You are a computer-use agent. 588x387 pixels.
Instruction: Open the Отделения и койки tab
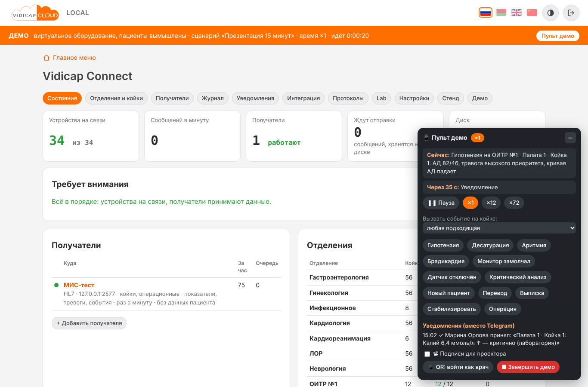[116, 98]
